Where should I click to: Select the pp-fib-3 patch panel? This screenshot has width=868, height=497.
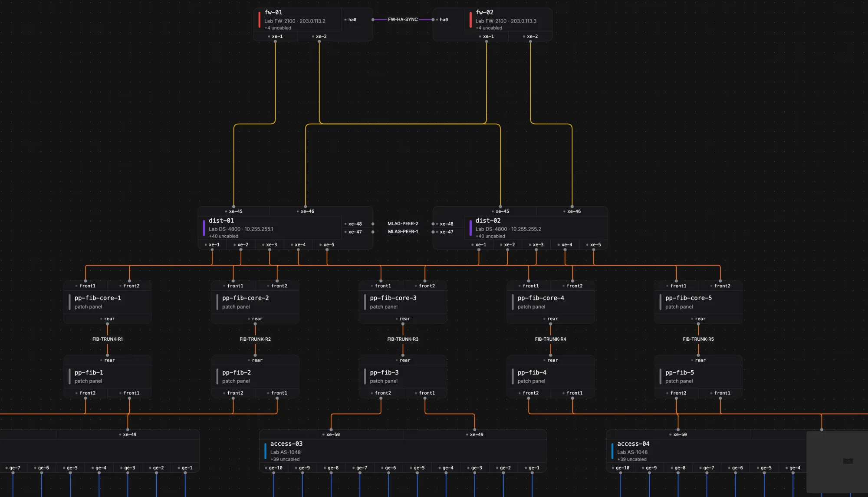(403, 376)
